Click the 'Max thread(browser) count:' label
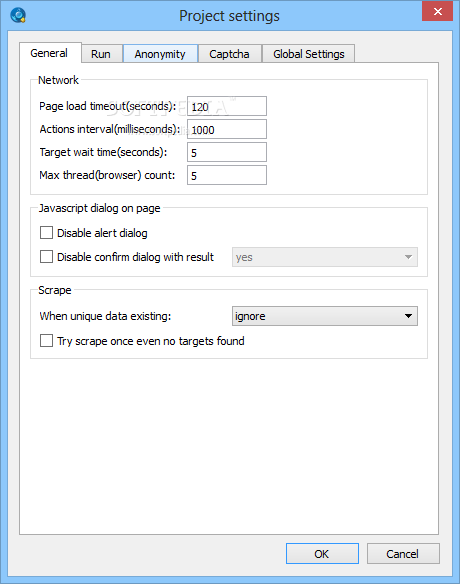Viewport: 460px width, 584px height. [x=107, y=175]
